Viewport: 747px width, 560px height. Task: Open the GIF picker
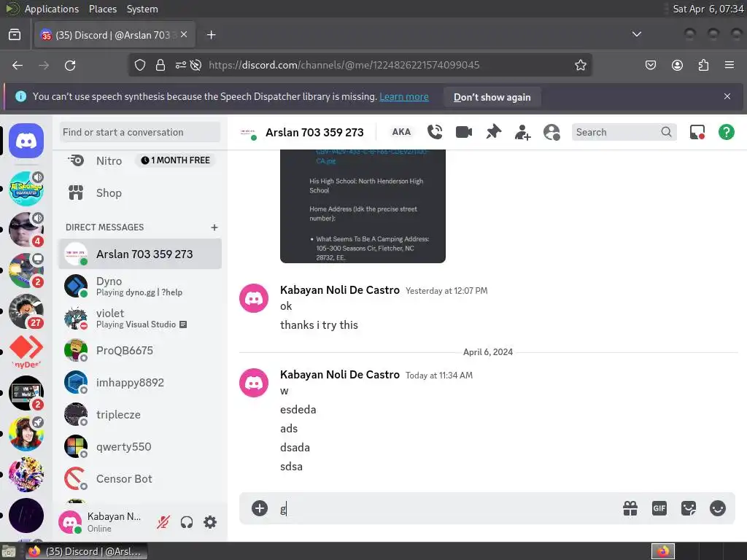tap(659, 508)
